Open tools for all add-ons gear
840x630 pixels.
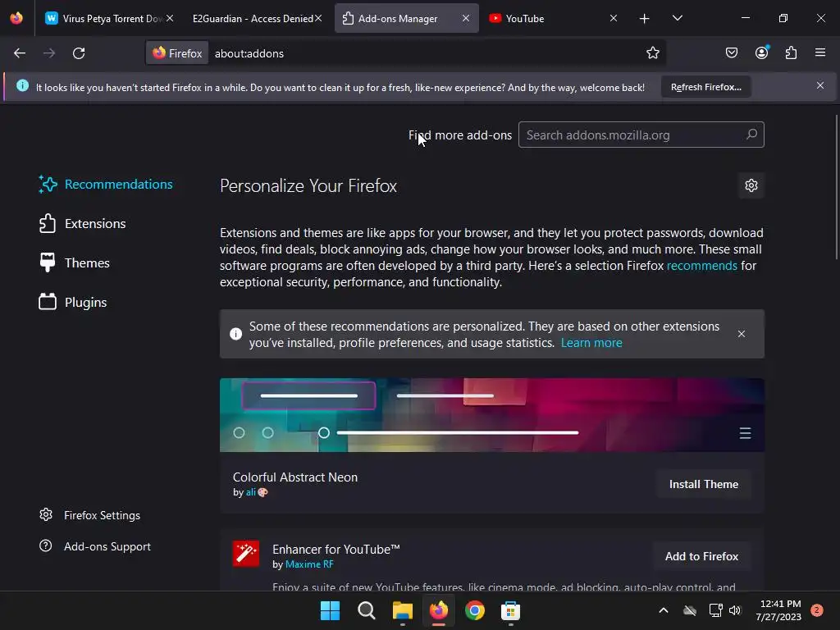pyautogui.click(x=751, y=185)
